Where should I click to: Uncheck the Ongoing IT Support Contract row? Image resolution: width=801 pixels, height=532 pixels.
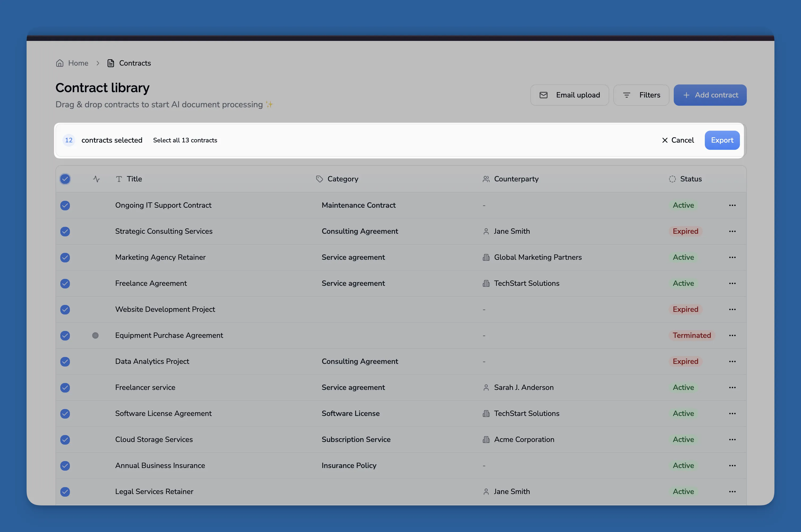[65, 205]
